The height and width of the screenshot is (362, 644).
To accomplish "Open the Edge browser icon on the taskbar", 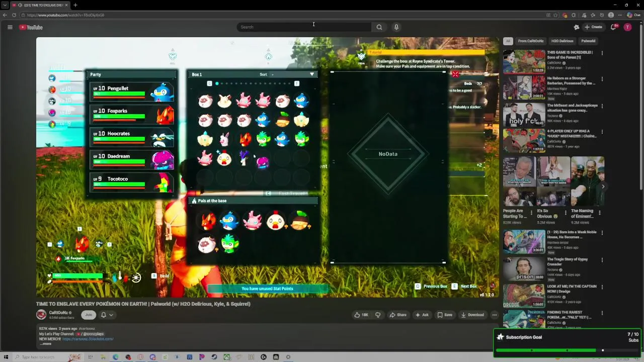I will [116, 357].
